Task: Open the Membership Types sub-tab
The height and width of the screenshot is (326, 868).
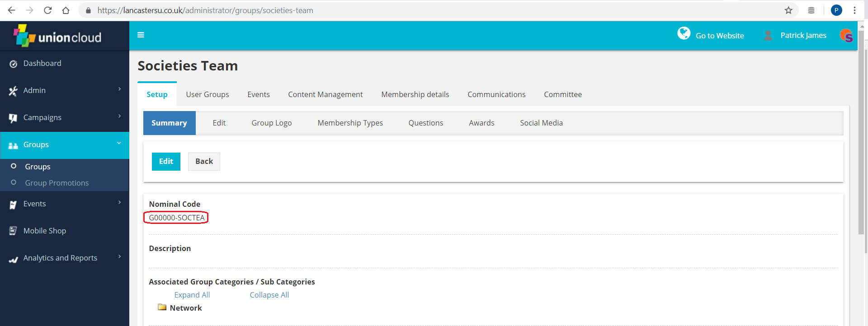Action: coord(350,123)
